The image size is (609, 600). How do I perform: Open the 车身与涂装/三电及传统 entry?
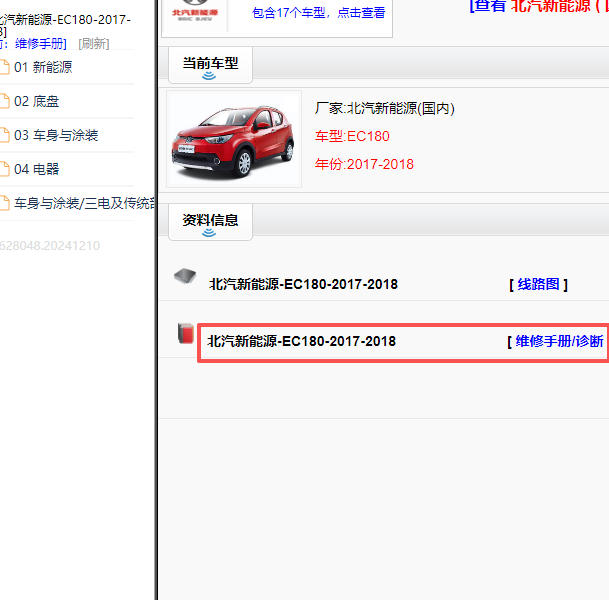tap(85, 203)
